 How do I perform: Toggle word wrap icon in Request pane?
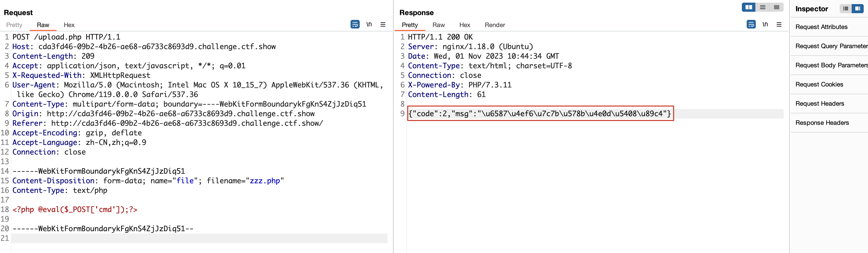click(x=355, y=24)
